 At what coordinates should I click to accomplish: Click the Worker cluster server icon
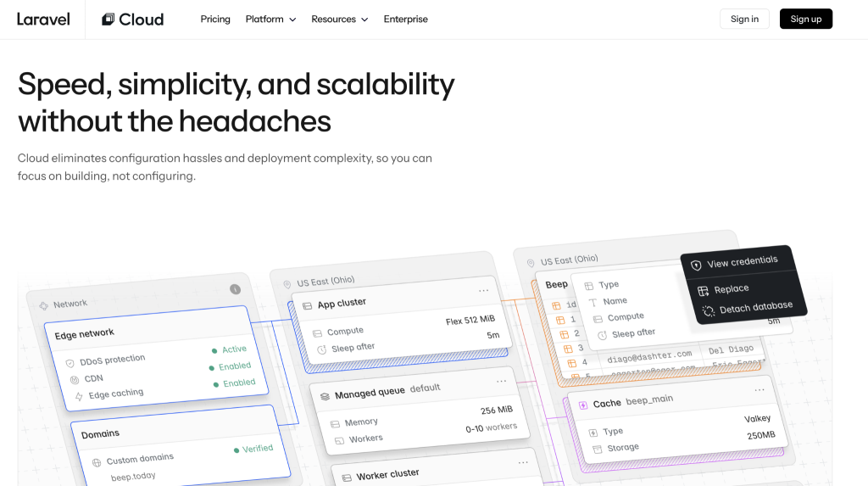(x=347, y=478)
